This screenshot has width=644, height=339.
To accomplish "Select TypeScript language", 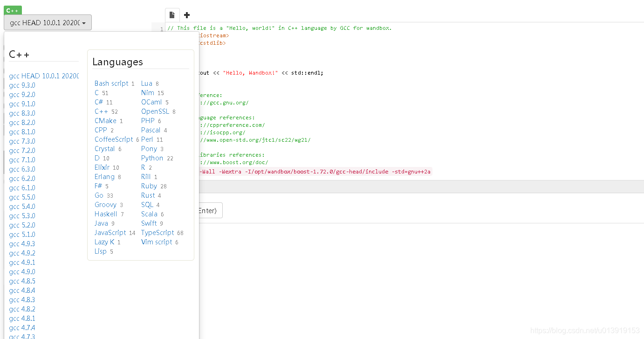I will (x=158, y=233).
